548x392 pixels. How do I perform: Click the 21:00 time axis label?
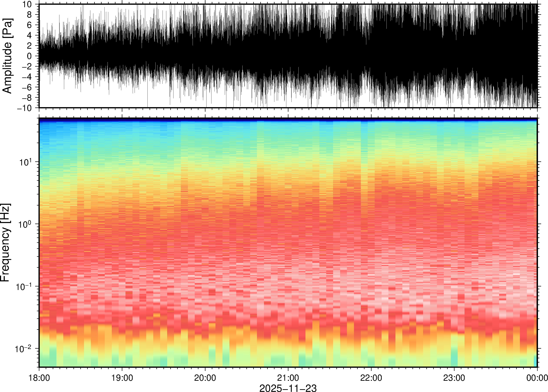(x=288, y=378)
